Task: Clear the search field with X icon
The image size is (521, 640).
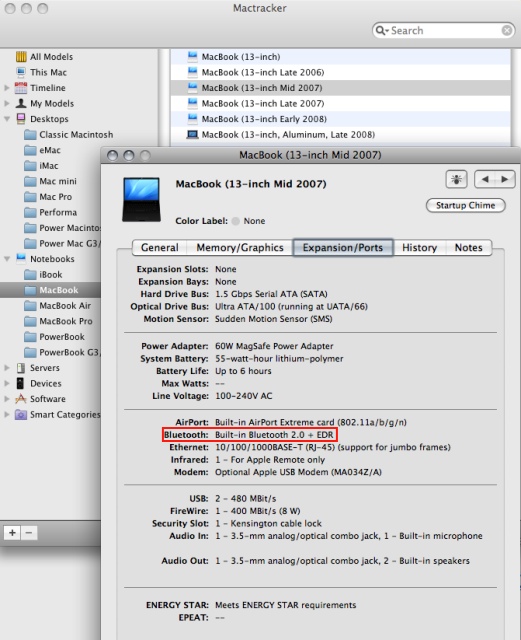Action: 507,31
